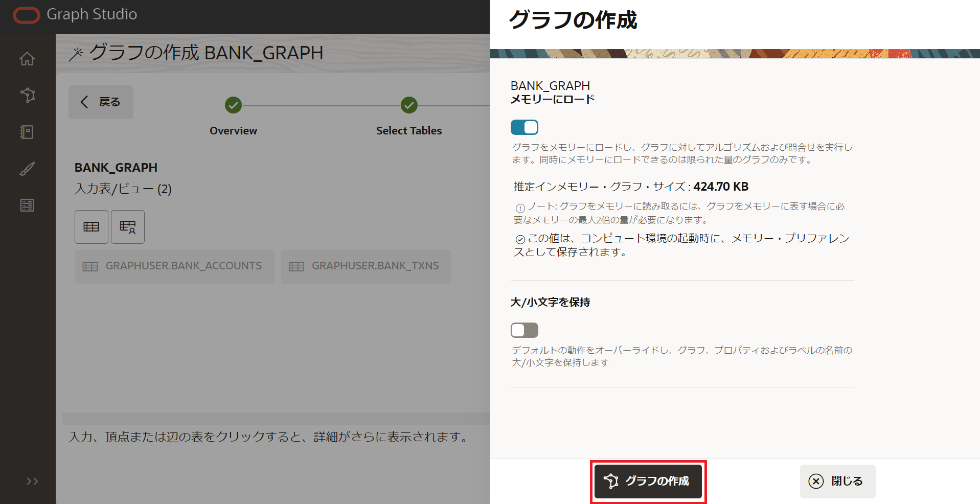Jump to the Select Tables step
The width and height of the screenshot is (980, 504).
pyautogui.click(x=409, y=105)
